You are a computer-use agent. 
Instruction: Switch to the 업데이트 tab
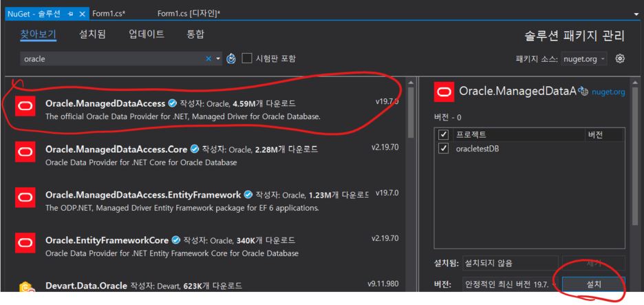[147, 34]
